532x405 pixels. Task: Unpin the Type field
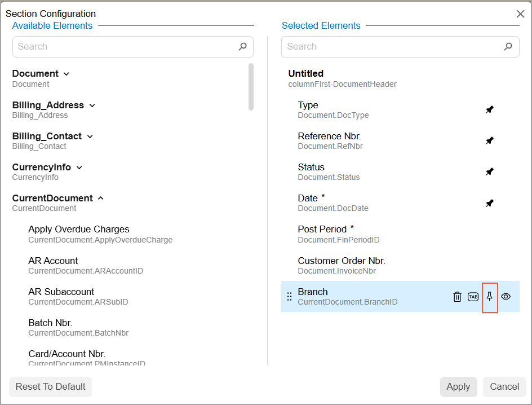[x=490, y=110]
